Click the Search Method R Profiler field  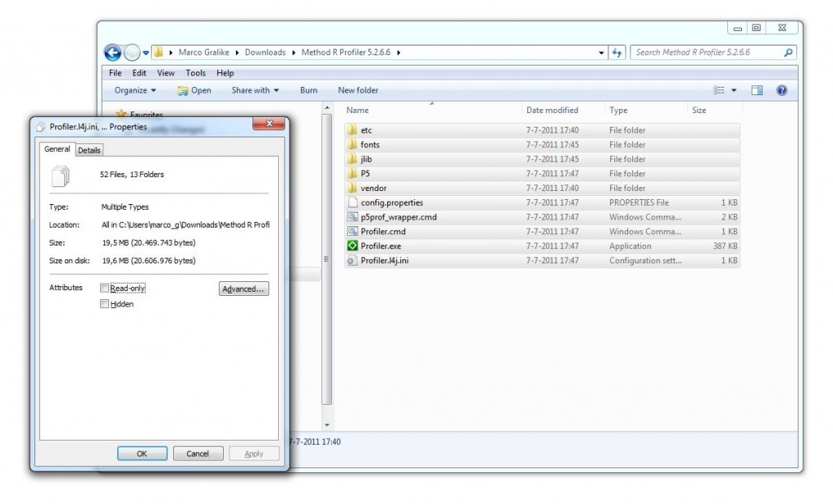pos(706,53)
